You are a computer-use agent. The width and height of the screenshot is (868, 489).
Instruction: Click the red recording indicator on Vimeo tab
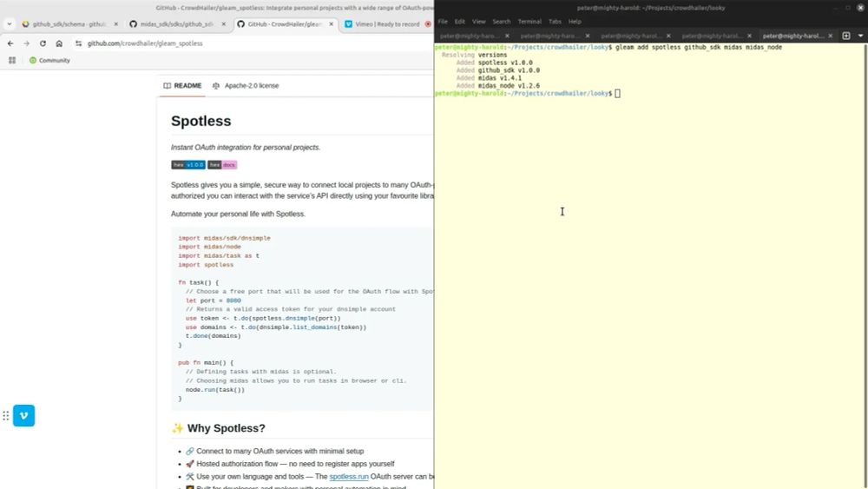[428, 24]
